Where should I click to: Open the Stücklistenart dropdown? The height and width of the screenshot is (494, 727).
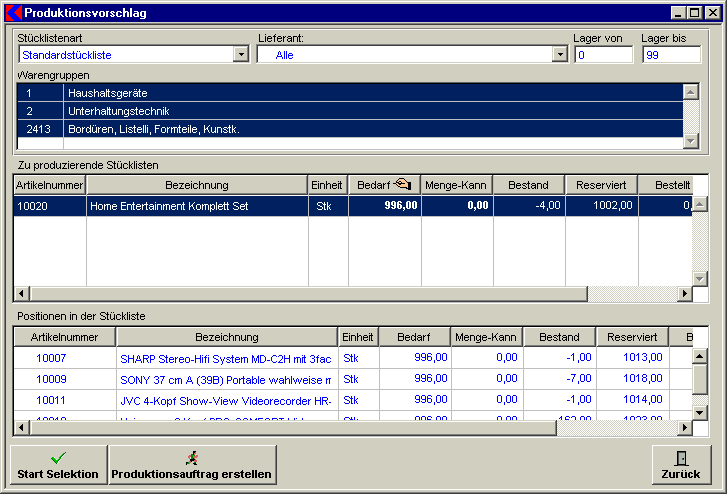pos(240,55)
